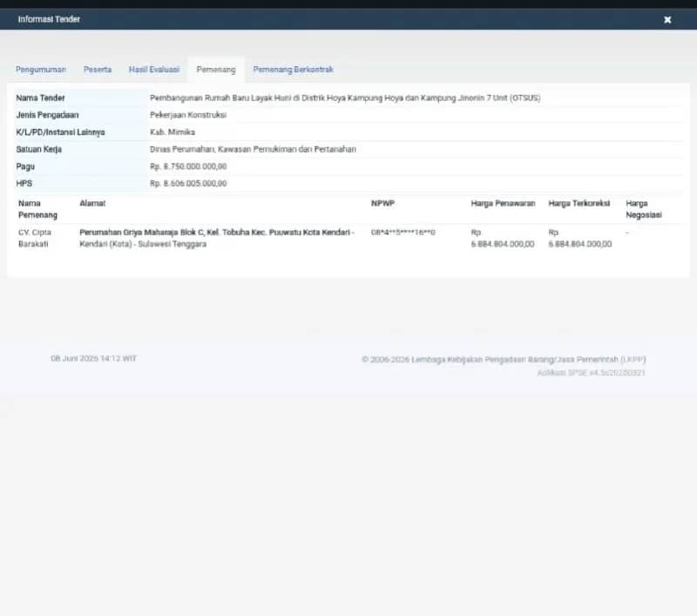Viewport: 697px width, 616px height.
Task: Click the Pagu label
Action: [25, 166]
